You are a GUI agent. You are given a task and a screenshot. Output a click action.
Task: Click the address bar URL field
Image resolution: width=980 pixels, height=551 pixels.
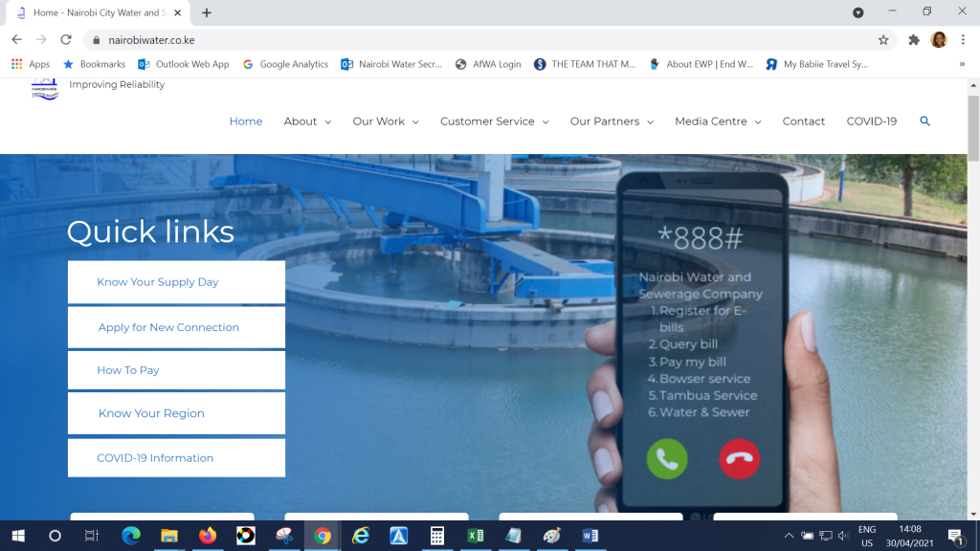point(487,40)
